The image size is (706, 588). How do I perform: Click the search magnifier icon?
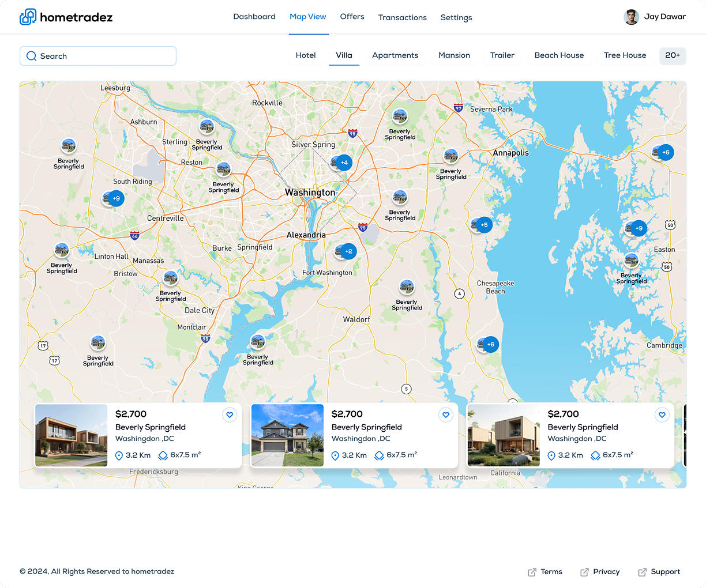pyautogui.click(x=31, y=56)
